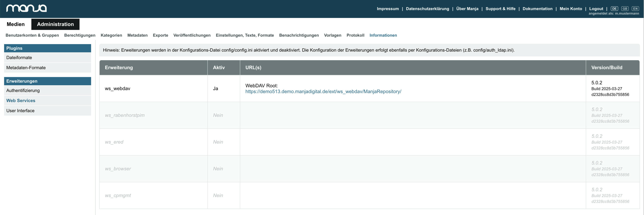Click the Aktiv column header
The image size is (644, 215).
(224, 68)
